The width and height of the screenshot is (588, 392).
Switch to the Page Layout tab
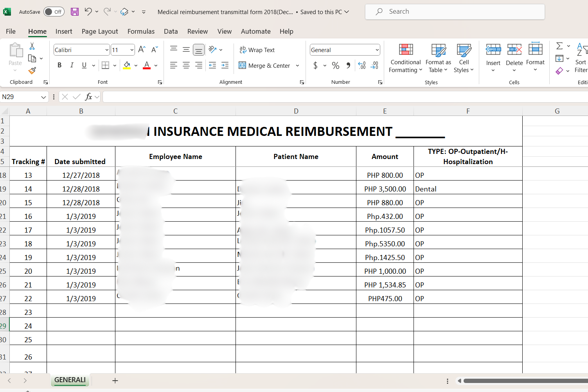(100, 31)
